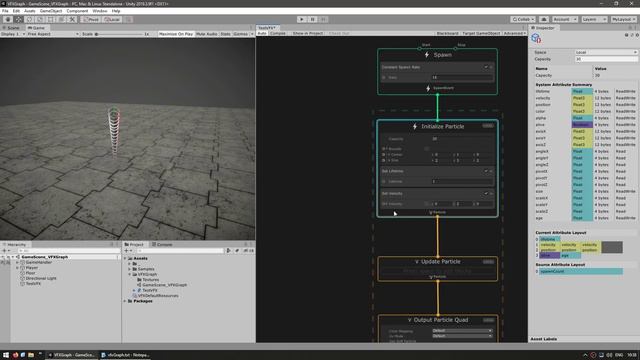Click lightning icon on Initialize Particle header
This screenshot has height=360, width=640.
click(415, 127)
